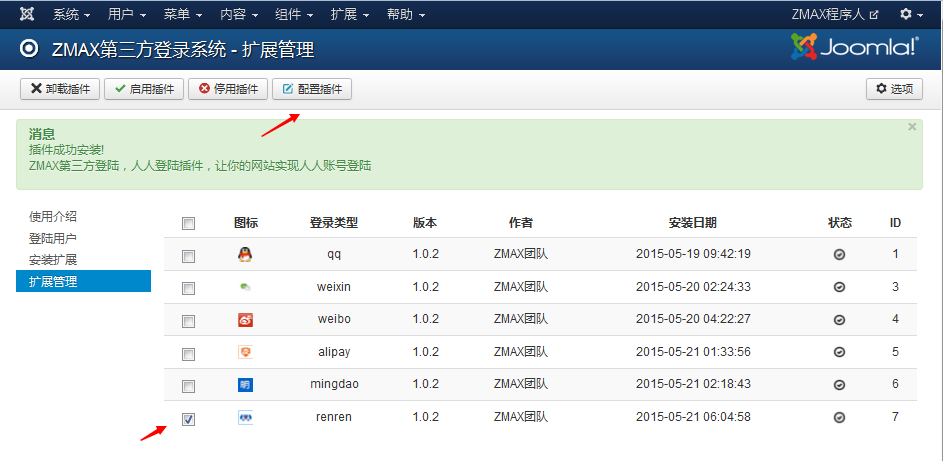This screenshot has width=943, height=461.
Task: Open the gear settings menu at top right
Action: click(911, 14)
